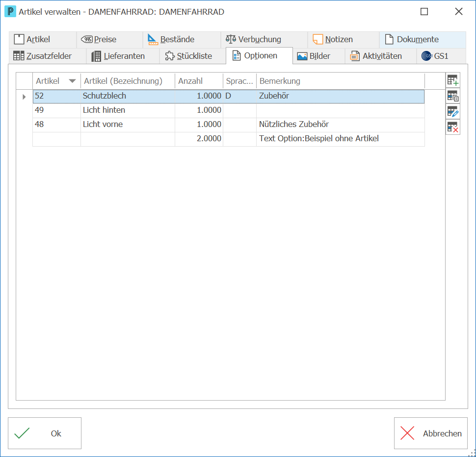
Task: Confirm with the Ok button
Action: pos(45,433)
